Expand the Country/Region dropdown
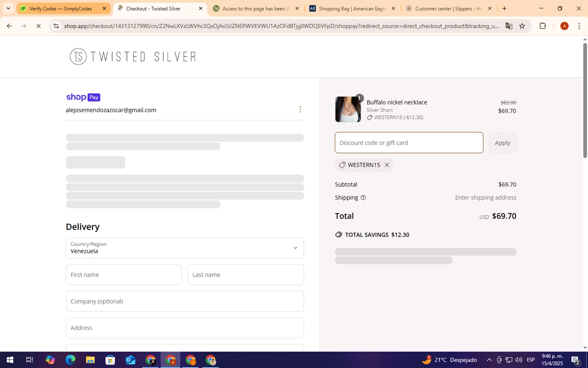 tap(185, 248)
